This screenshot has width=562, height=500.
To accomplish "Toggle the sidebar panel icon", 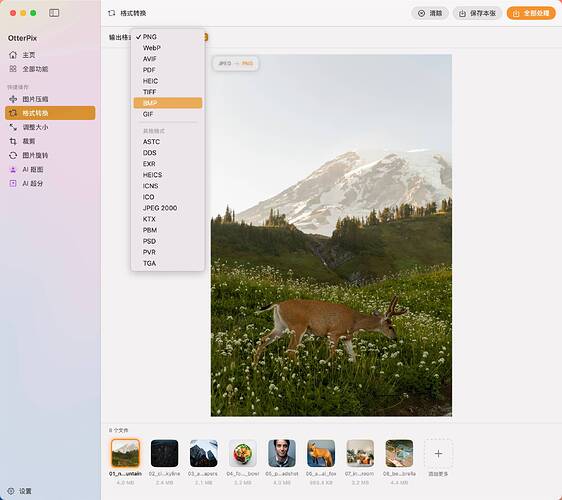I will click(x=54, y=13).
